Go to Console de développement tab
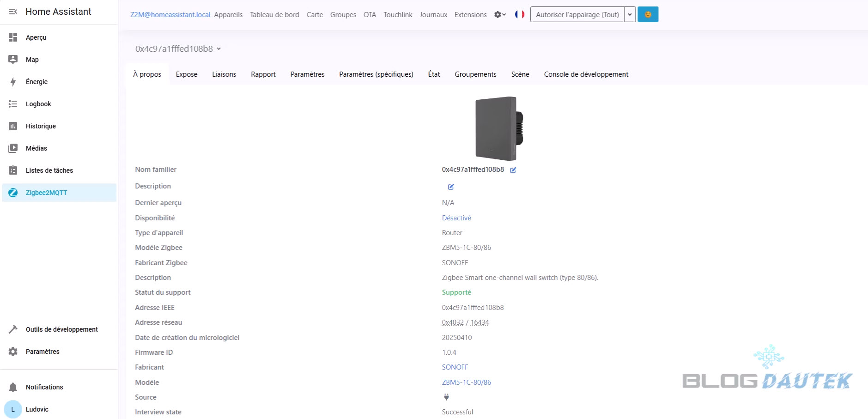Screen dimensions: 868x419 coord(586,74)
